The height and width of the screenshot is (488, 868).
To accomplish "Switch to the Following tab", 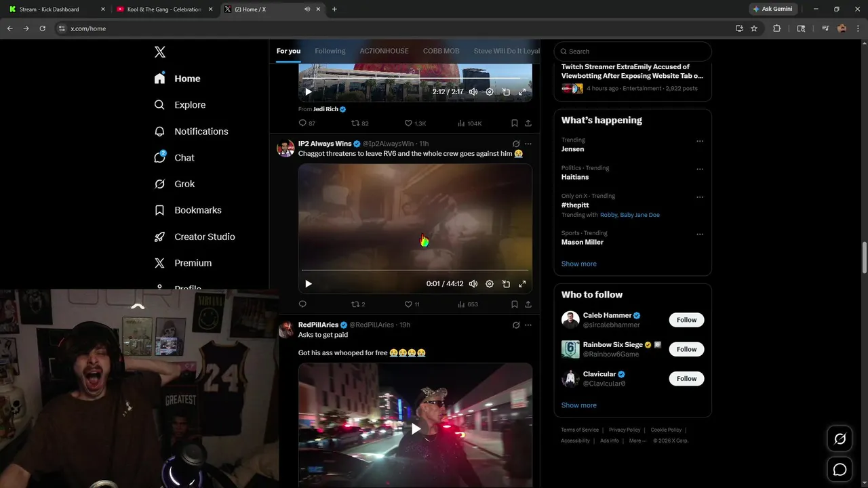I will click(x=330, y=51).
